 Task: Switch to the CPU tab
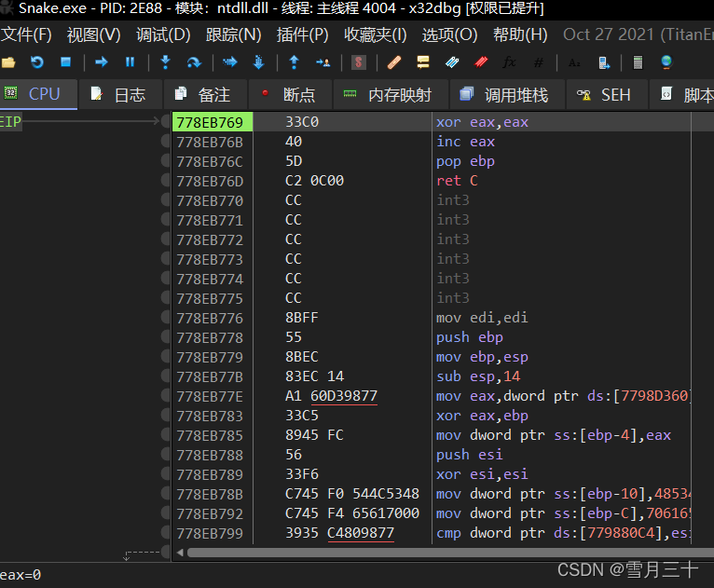[x=39, y=94]
